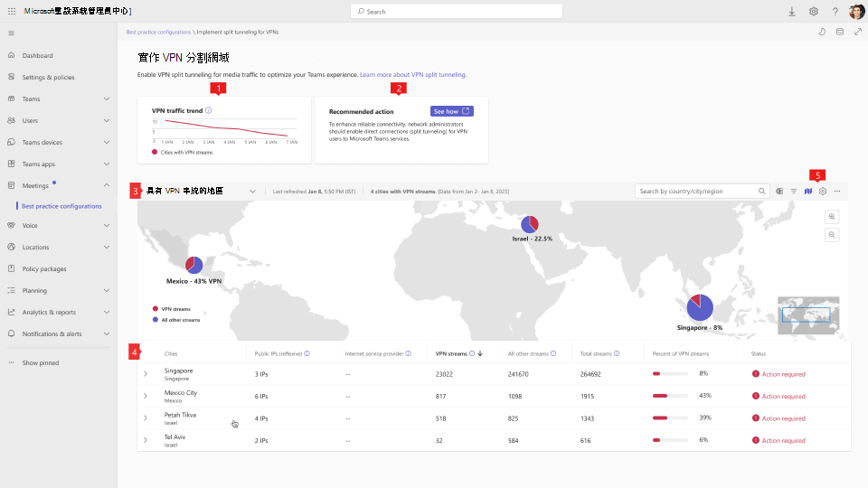This screenshot has width=868, height=488.
Task: Click the map minimap overview thumbnail
Action: pyautogui.click(x=808, y=315)
